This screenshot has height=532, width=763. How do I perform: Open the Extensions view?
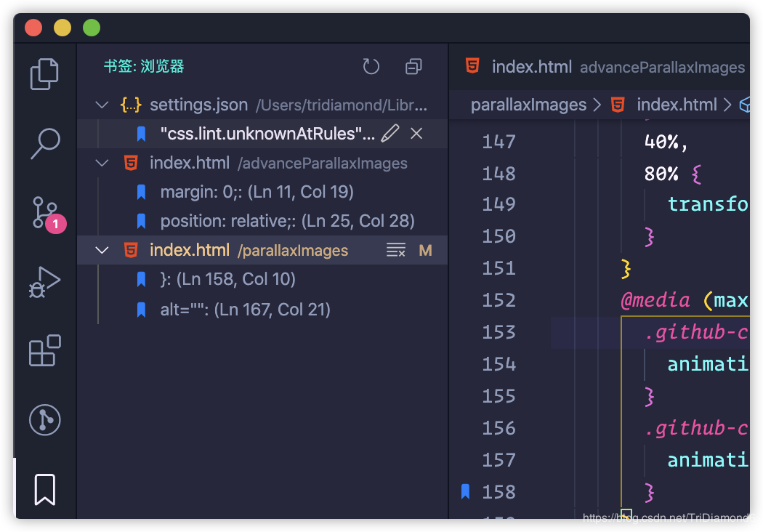[x=44, y=350]
